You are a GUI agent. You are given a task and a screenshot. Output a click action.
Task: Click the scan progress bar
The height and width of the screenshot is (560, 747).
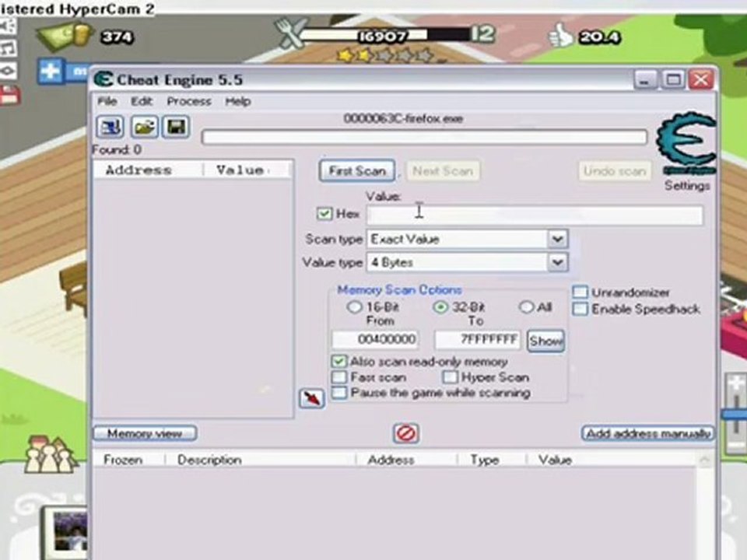pos(424,138)
